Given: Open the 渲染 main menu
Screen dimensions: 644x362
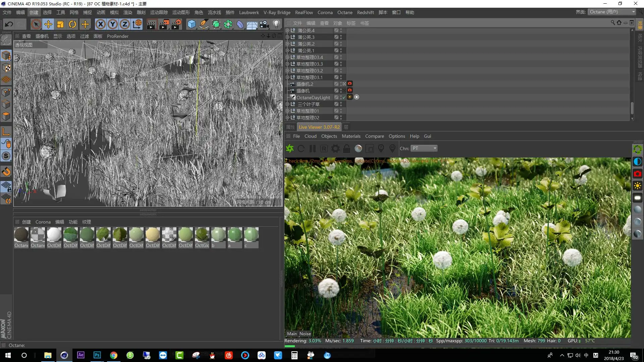Looking at the screenshot, I should tap(128, 12).
